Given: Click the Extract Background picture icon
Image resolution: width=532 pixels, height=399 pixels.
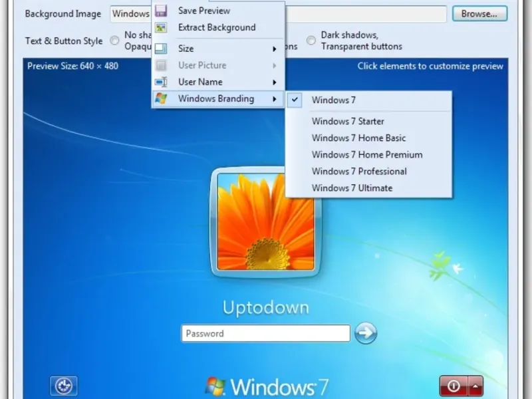Looking at the screenshot, I should (x=161, y=27).
